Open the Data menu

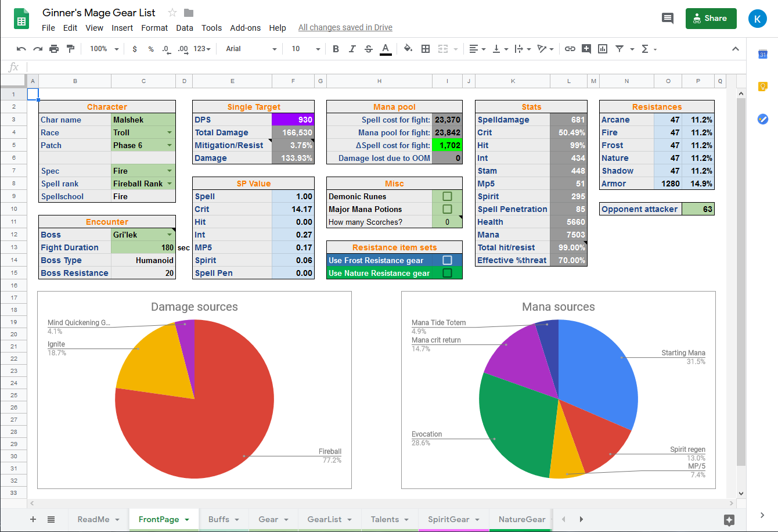tap(185, 28)
